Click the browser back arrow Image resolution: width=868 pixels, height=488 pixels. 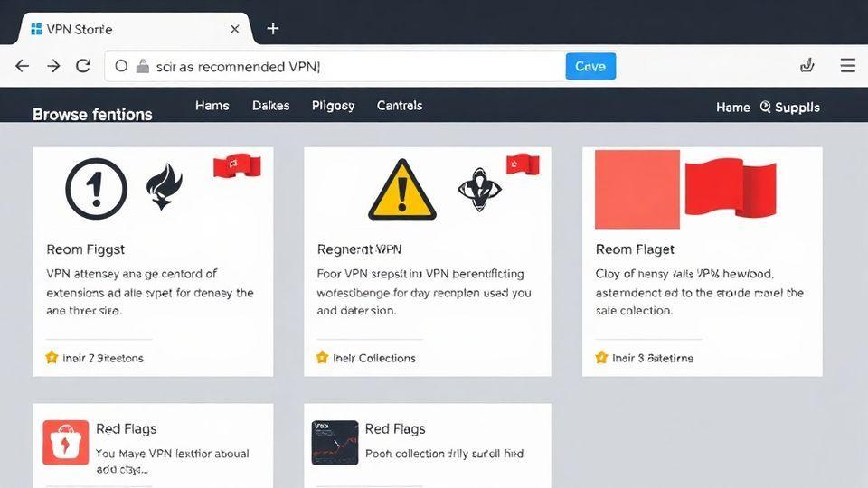point(23,66)
